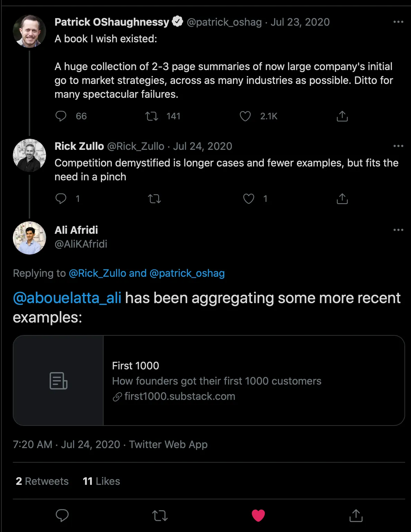411x532 pixels.
Task: View the 11 Likes list
Action: pos(101,481)
